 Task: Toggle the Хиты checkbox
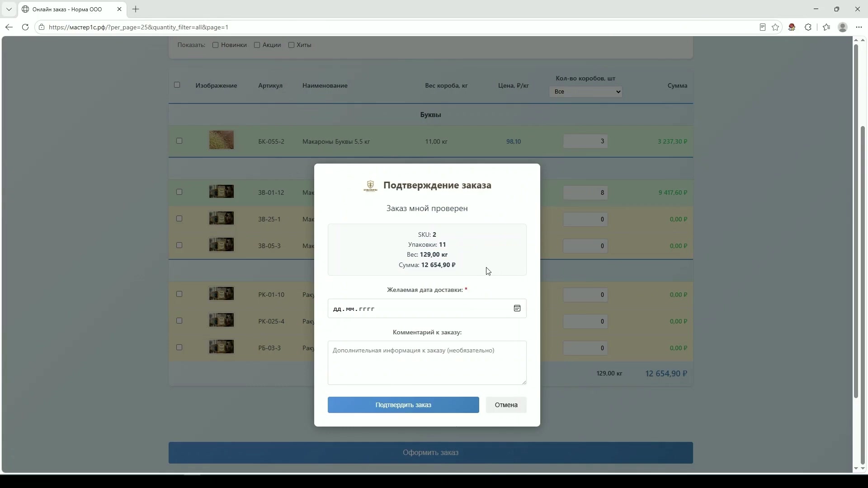(292, 45)
